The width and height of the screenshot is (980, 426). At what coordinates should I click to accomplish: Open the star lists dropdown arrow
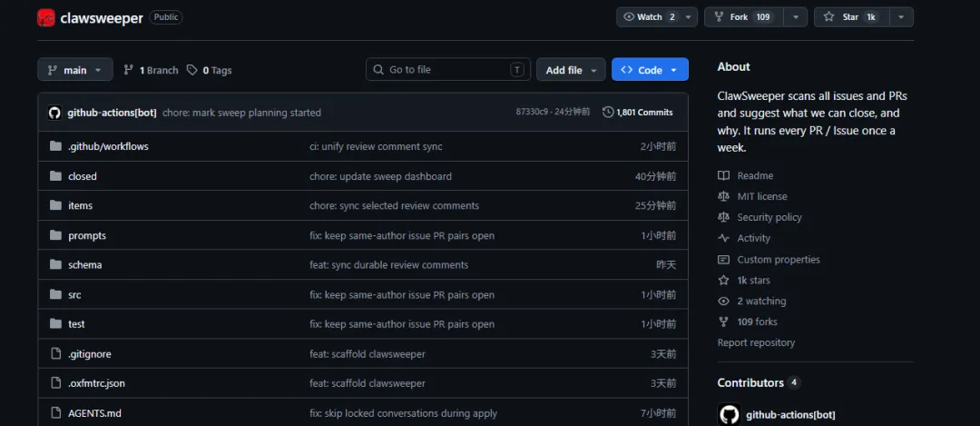pyautogui.click(x=901, y=17)
